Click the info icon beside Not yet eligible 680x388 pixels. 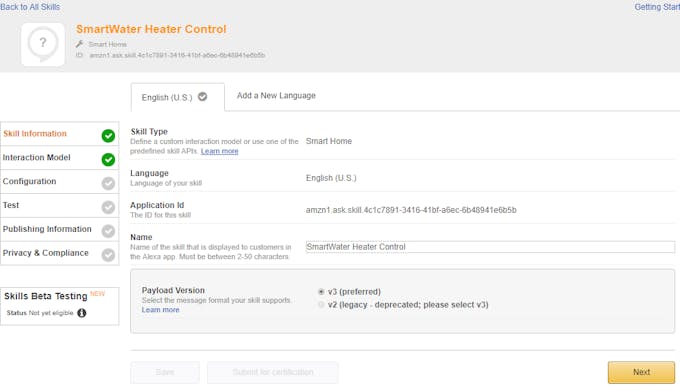(x=82, y=313)
